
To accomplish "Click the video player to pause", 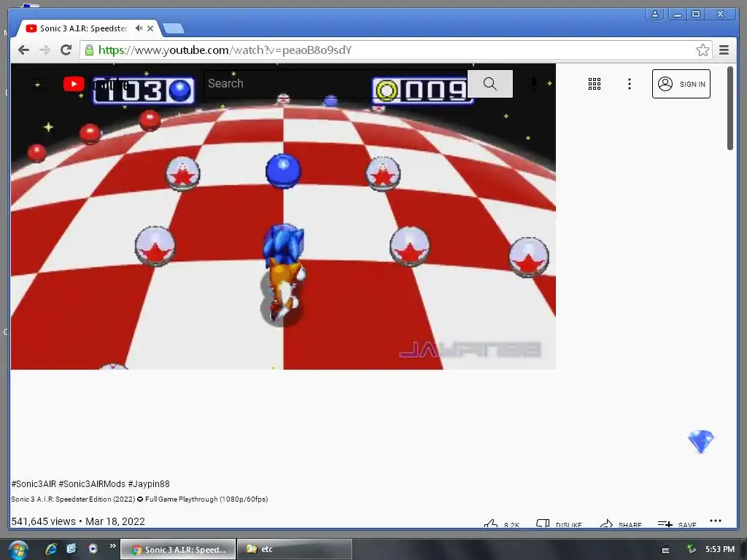I will coord(283,216).
